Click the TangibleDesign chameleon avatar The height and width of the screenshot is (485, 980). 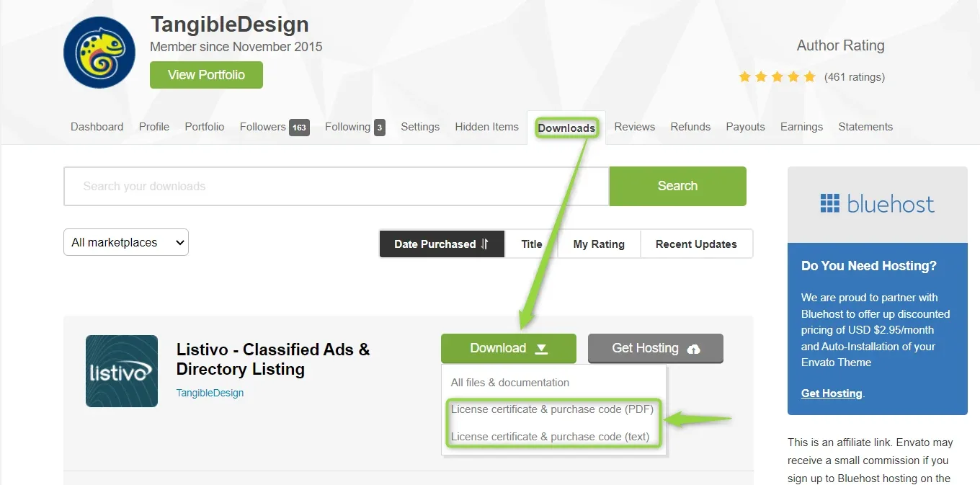(x=99, y=52)
